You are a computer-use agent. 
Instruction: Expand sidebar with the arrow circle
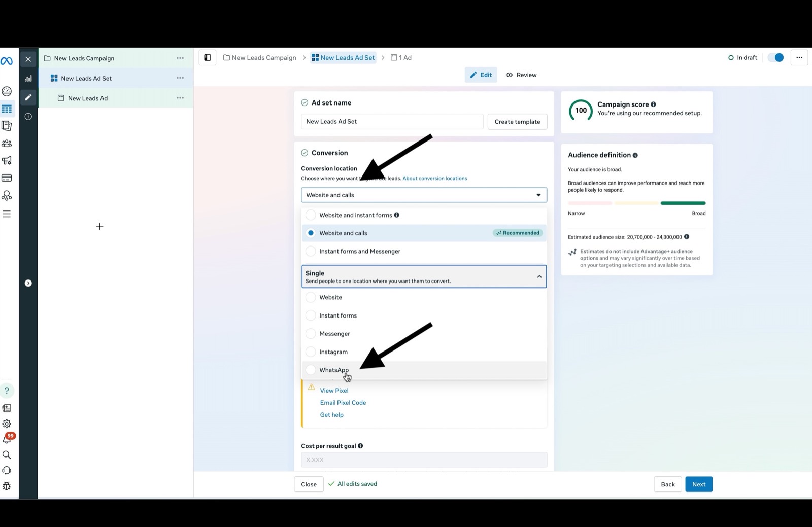tap(28, 283)
